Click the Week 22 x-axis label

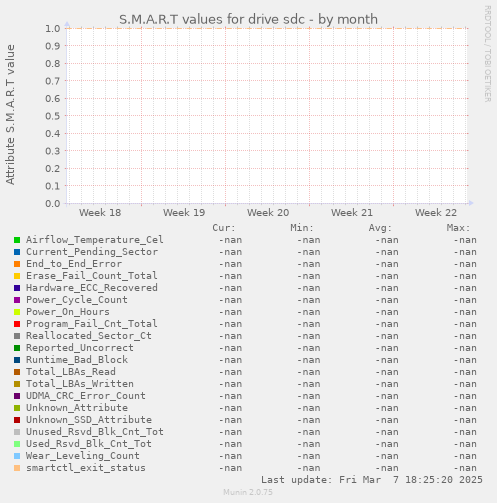pyautogui.click(x=436, y=213)
